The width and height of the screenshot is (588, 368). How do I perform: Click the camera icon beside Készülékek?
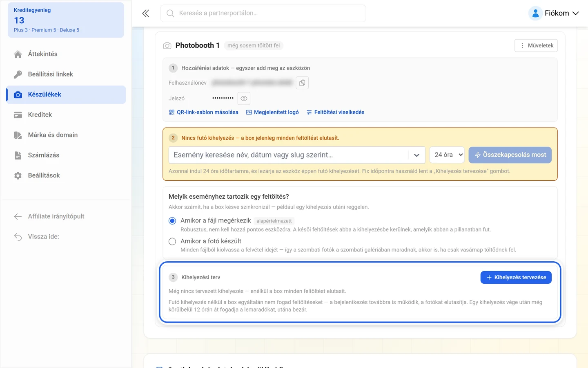(18, 95)
